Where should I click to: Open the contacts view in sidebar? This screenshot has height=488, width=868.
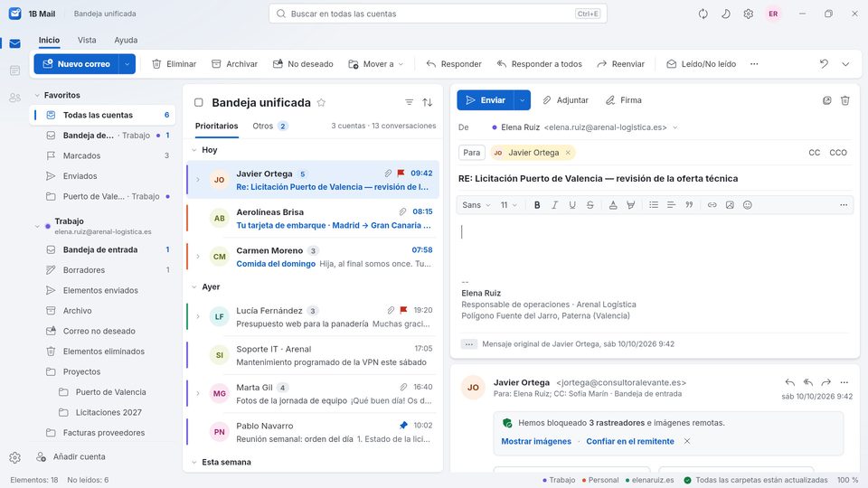tap(15, 98)
